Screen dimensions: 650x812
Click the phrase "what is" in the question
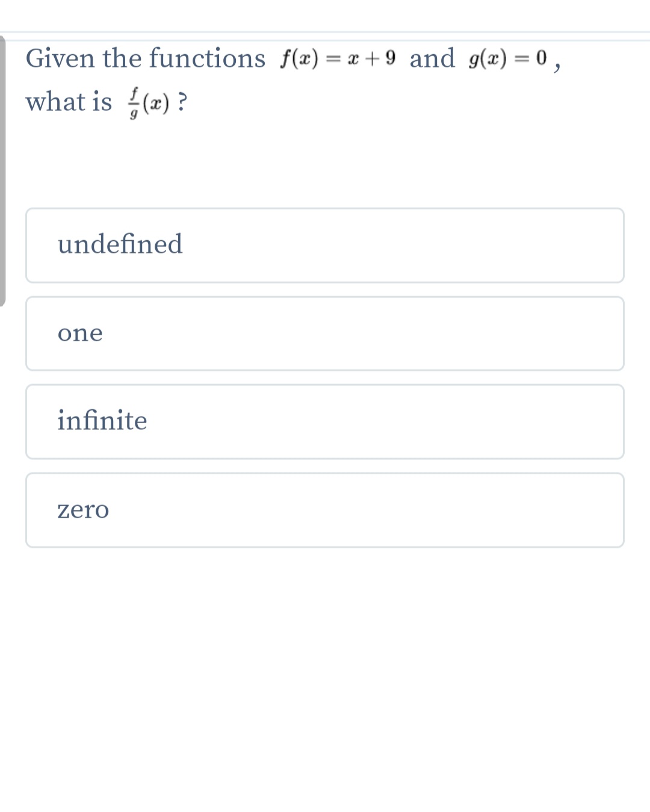(x=69, y=102)
